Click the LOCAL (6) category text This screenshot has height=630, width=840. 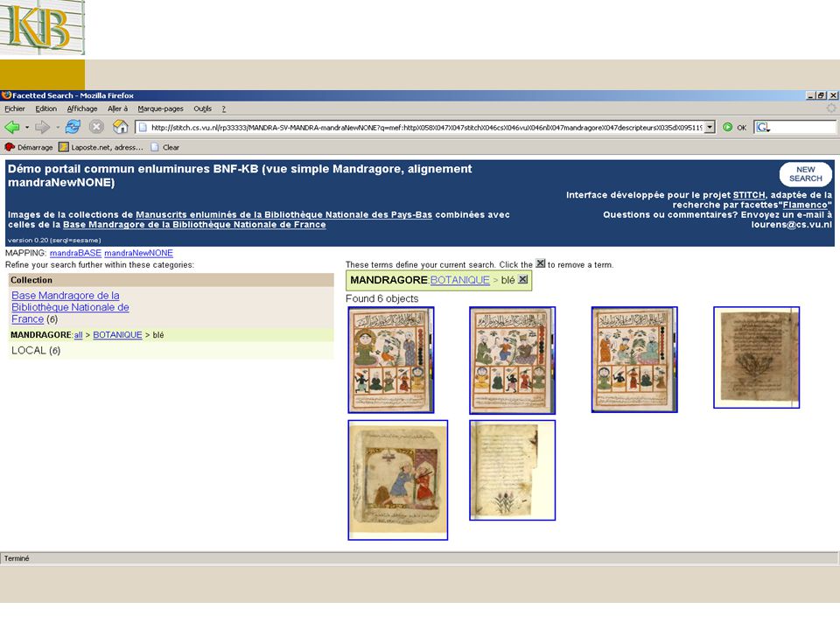click(36, 350)
